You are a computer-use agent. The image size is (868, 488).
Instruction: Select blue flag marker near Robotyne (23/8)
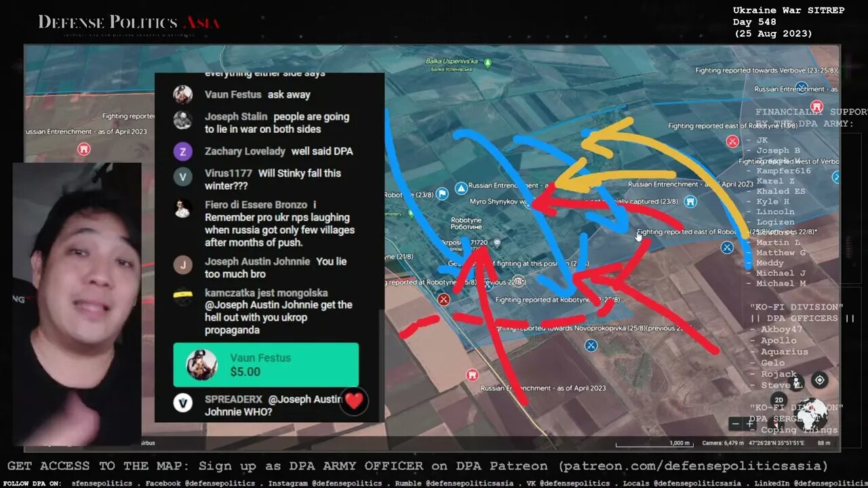[441, 194]
